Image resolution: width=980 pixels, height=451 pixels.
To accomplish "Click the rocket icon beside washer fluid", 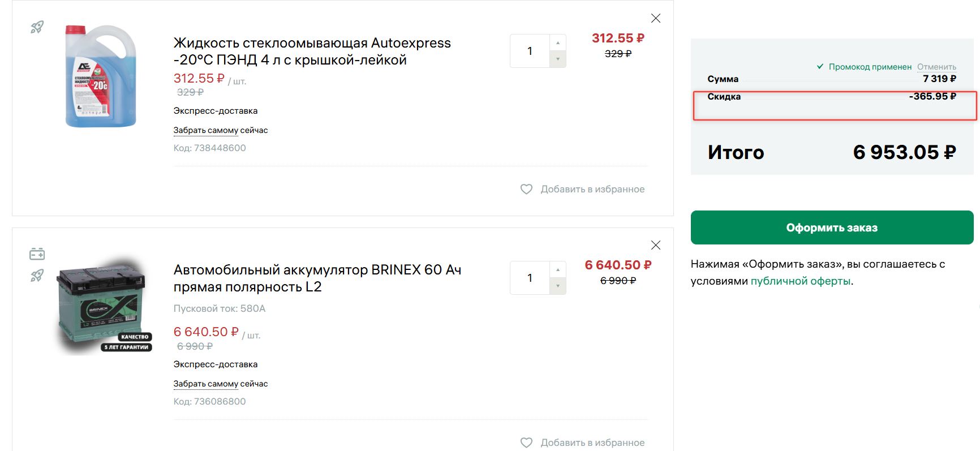I will pyautogui.click(x=37, y=27).
